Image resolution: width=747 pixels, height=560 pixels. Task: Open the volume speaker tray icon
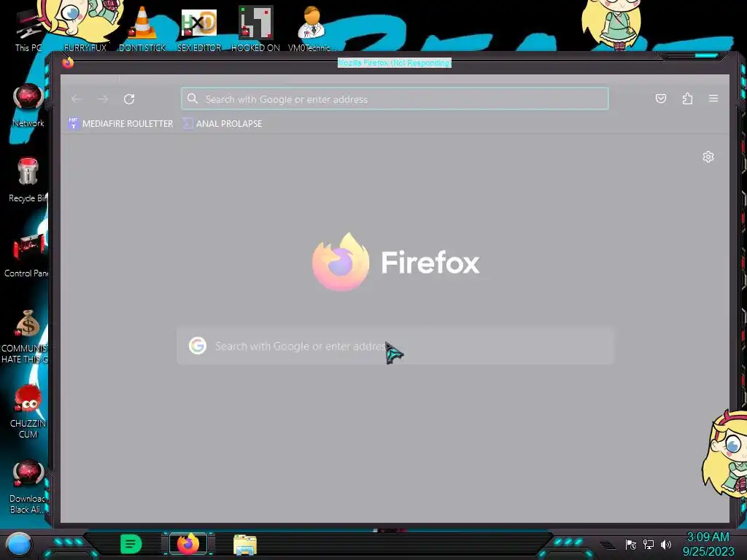[666, 544]
